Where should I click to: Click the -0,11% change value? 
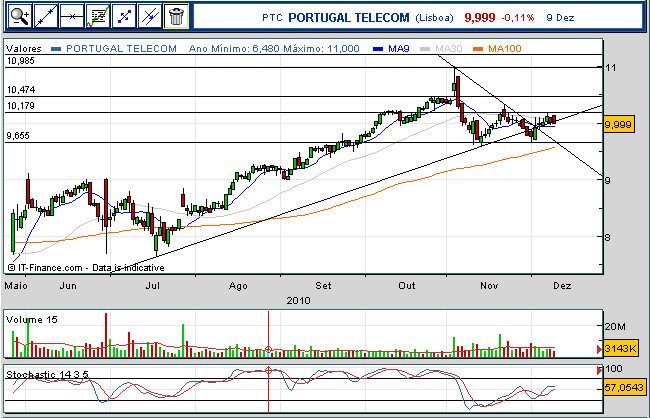point(518,18)
